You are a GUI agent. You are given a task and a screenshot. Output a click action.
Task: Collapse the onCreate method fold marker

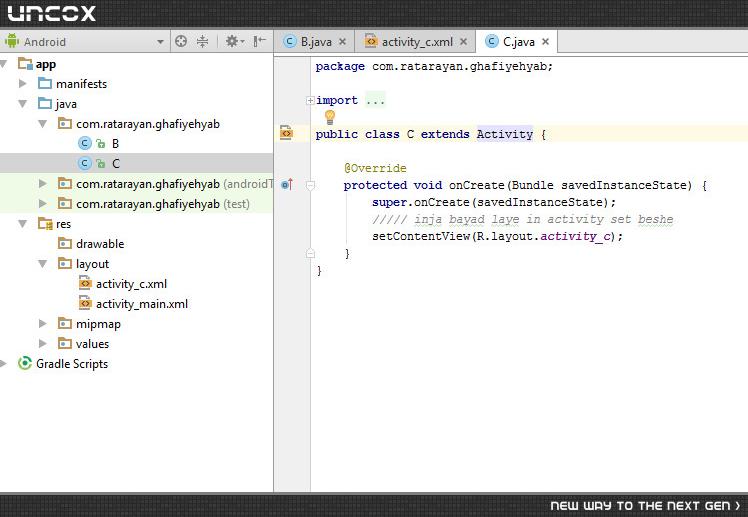tap(310, 185)
